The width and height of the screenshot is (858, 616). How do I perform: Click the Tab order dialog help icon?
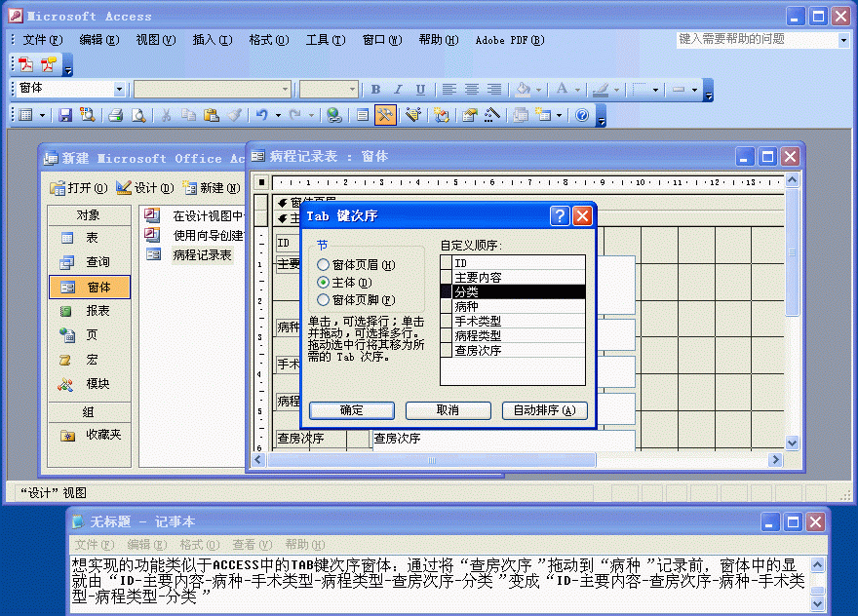tap(560, 216)
